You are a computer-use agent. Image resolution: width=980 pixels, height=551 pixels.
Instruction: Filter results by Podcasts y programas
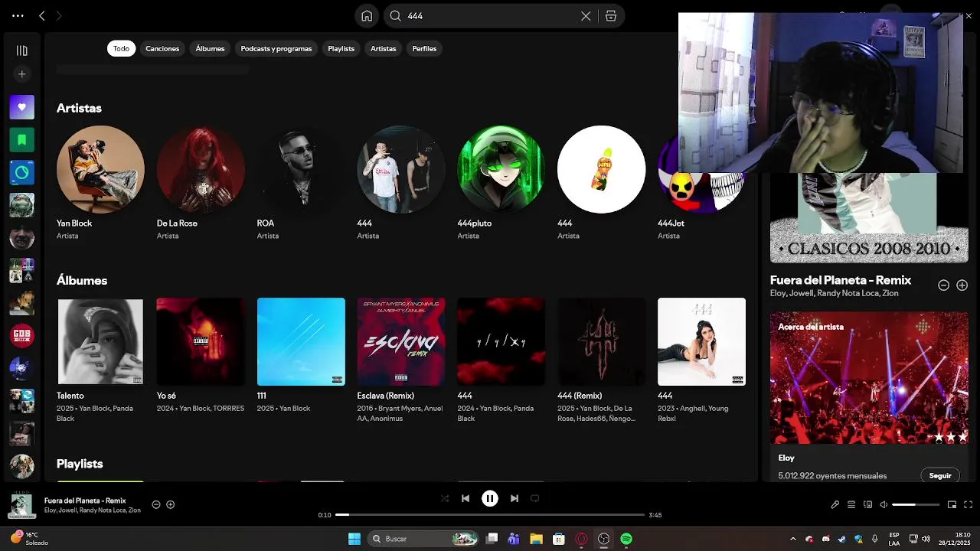[x=276, y=48]
